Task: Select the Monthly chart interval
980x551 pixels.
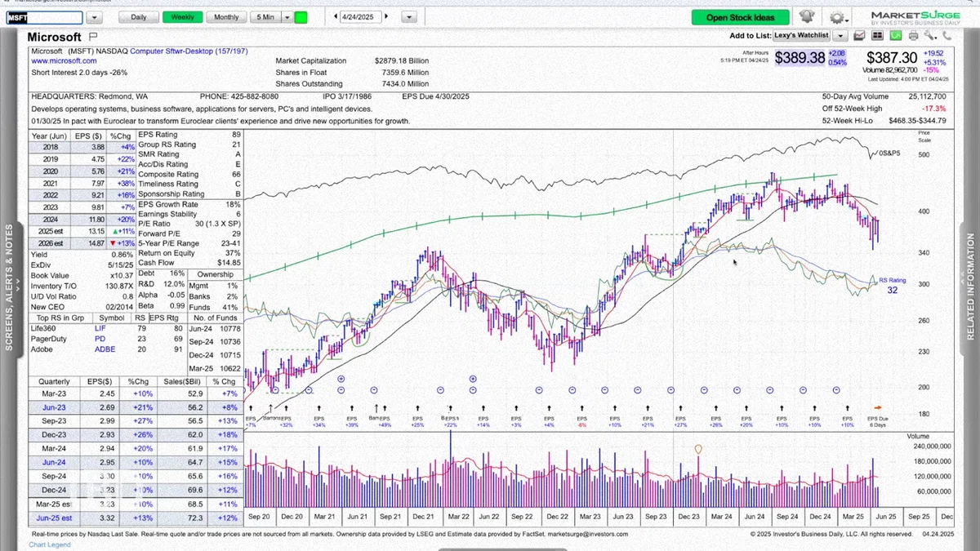Action: click(226, 17)
